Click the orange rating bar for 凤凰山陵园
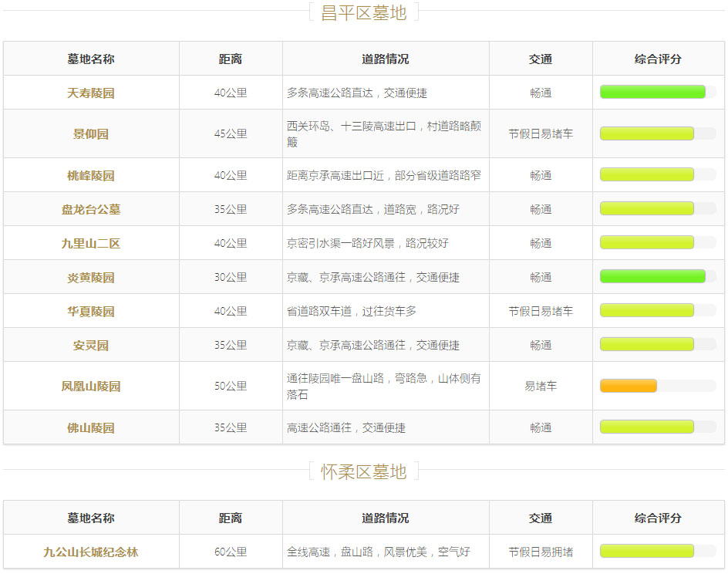 click(x=629, y=386)
